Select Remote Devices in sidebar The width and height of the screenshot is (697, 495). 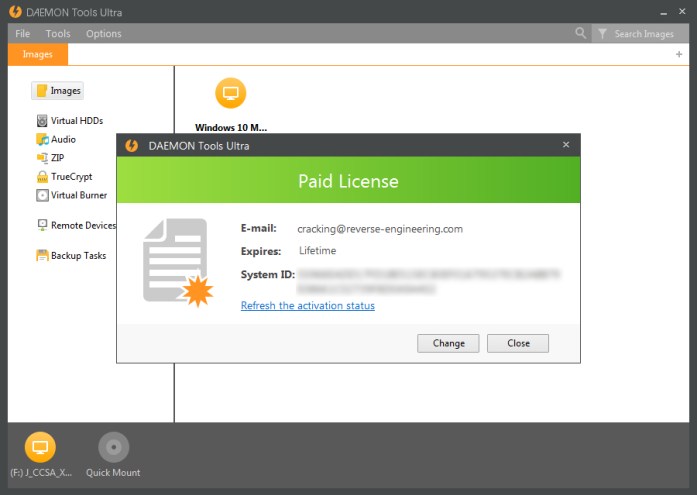pos(76,226)
